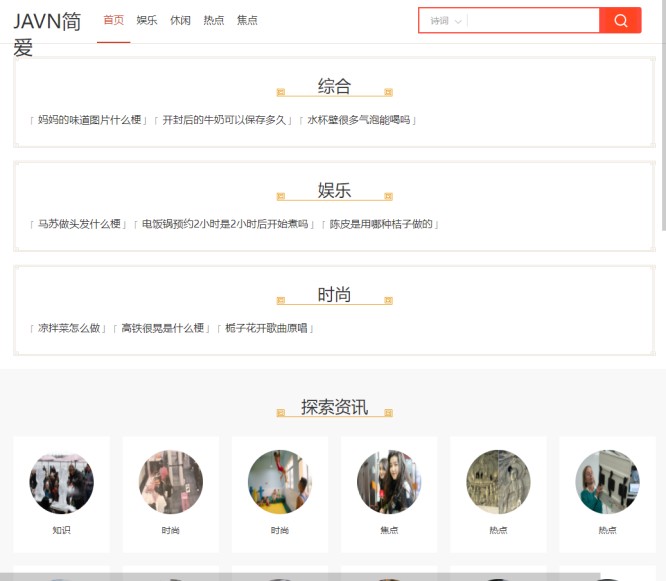Open the link 凉拌菜怎么做
666x581 pixels.
[69, 328]
